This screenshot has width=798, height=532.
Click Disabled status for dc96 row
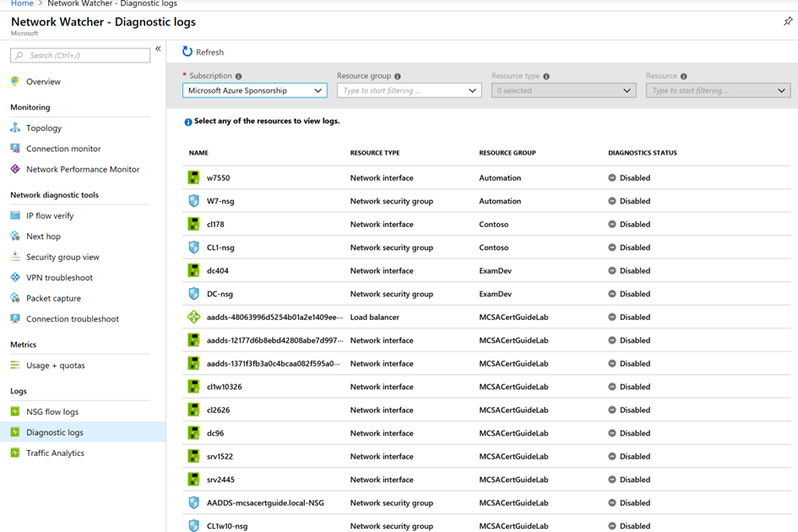(x=629, y=433)
